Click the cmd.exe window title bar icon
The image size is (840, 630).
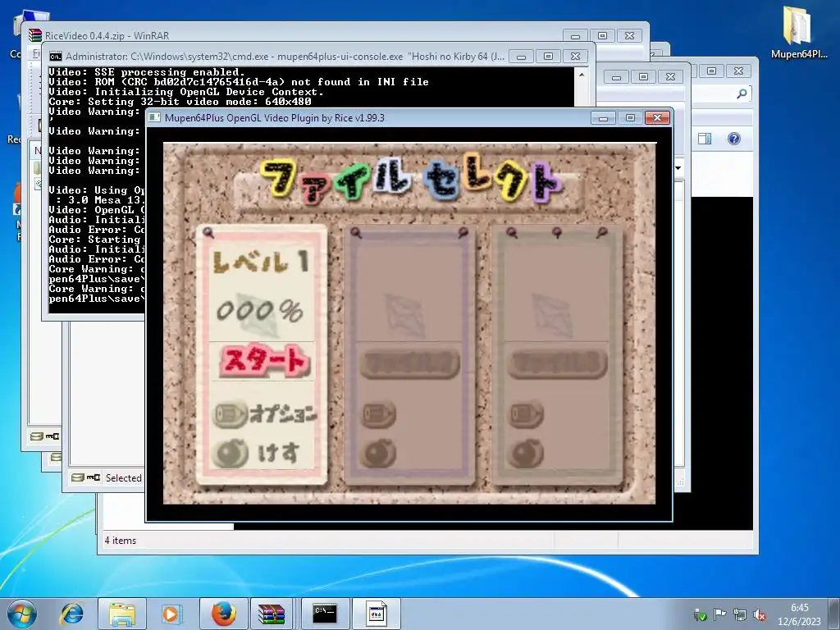pos(55,57)
